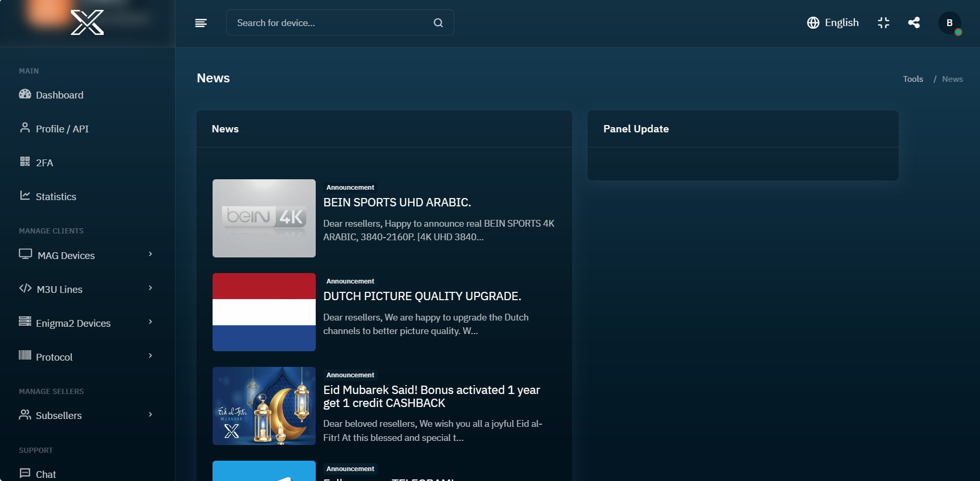This screenshot has height=481, width=980.
Task: Click the MAIN section label
Action: 29,71
